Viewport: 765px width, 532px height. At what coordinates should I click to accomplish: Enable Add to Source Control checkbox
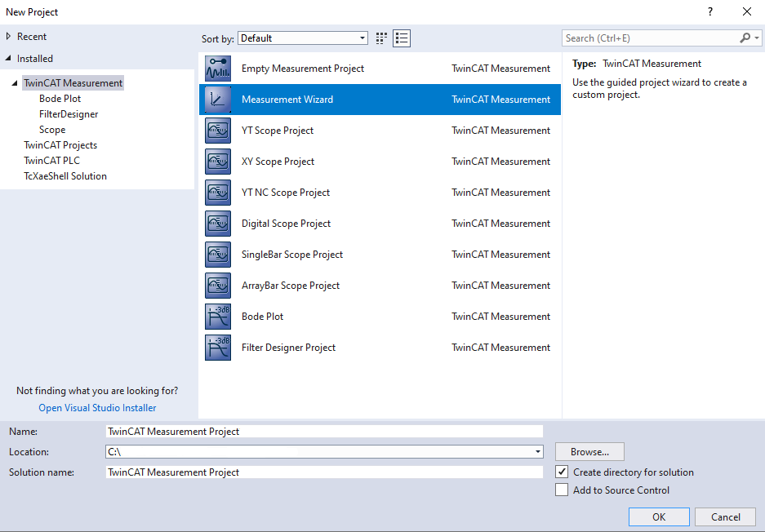coord(562,490)
